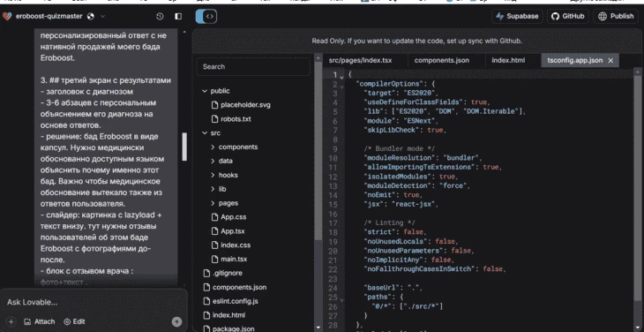644x332 pixels.
Task: Switch to the index.html editor tab
Action: click(x=508, y=60)
